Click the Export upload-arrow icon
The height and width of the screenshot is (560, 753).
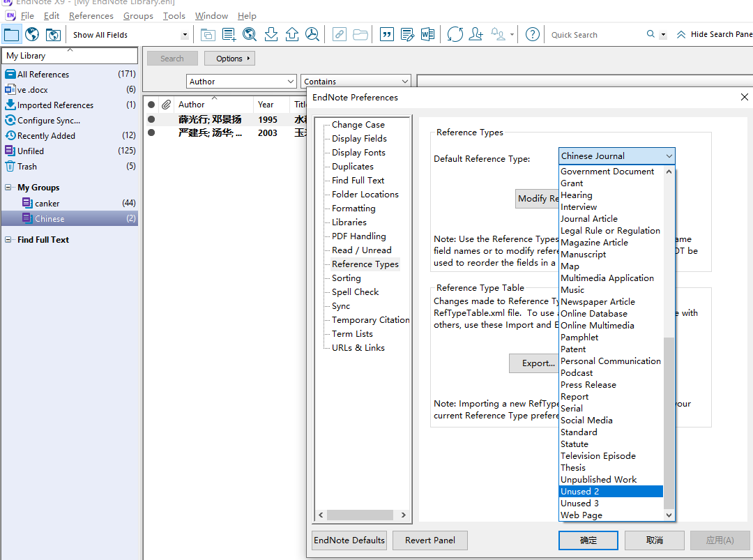coord(292,35)
